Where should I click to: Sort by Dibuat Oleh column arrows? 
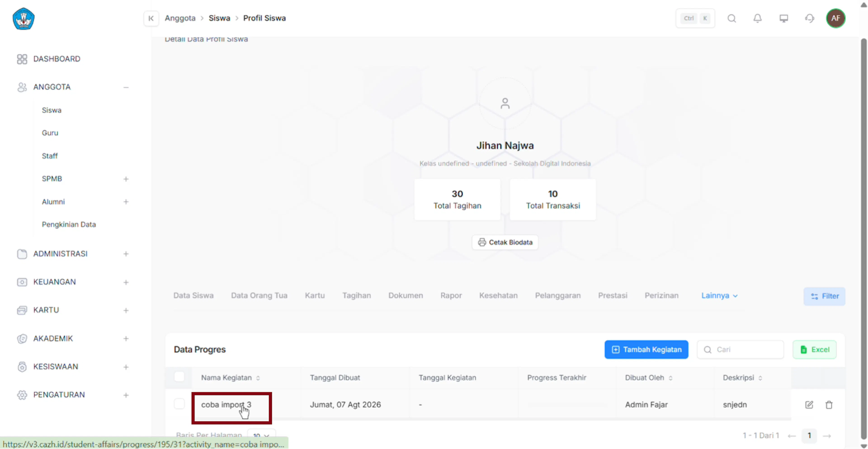click(670, 378)
